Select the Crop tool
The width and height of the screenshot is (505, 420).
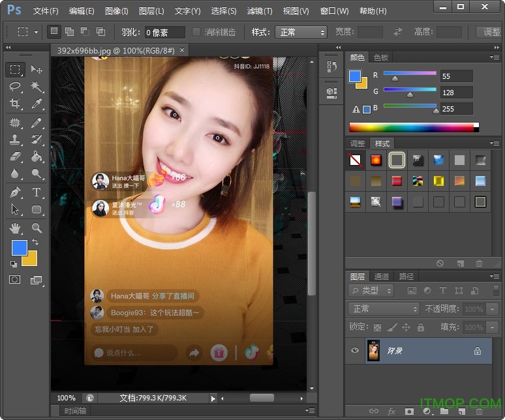(x=15, y=103)
